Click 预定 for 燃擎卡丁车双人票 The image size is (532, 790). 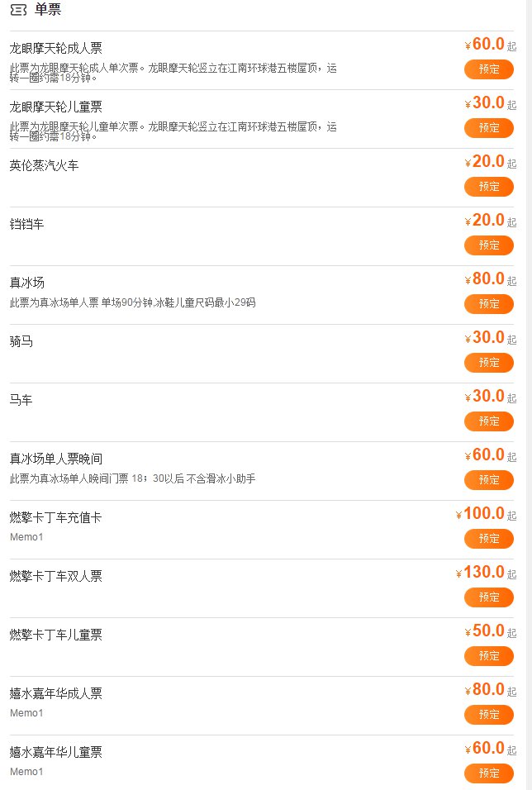[x=489, y=597]
